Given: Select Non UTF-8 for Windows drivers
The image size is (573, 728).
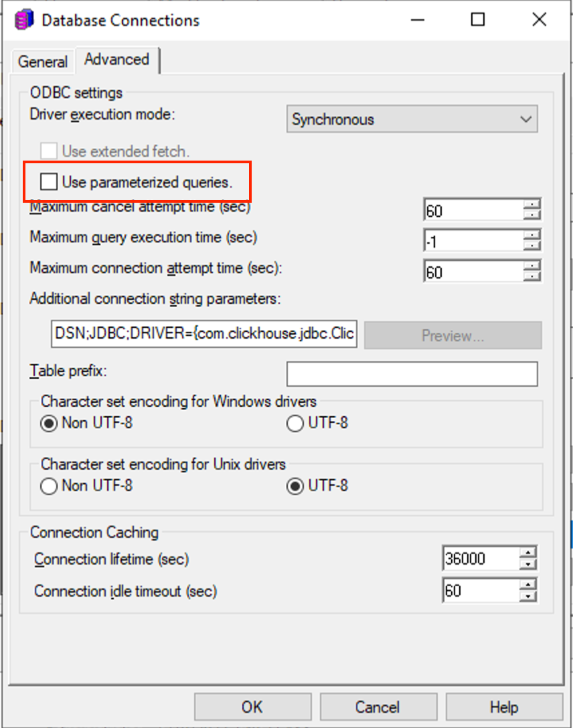Looking at the screenshot, I should tap(49, 424).
